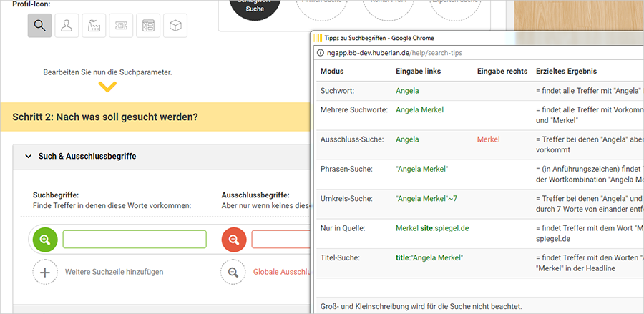Click the yellow down chevron arrow
644x314 pixels.
point(107,87)
